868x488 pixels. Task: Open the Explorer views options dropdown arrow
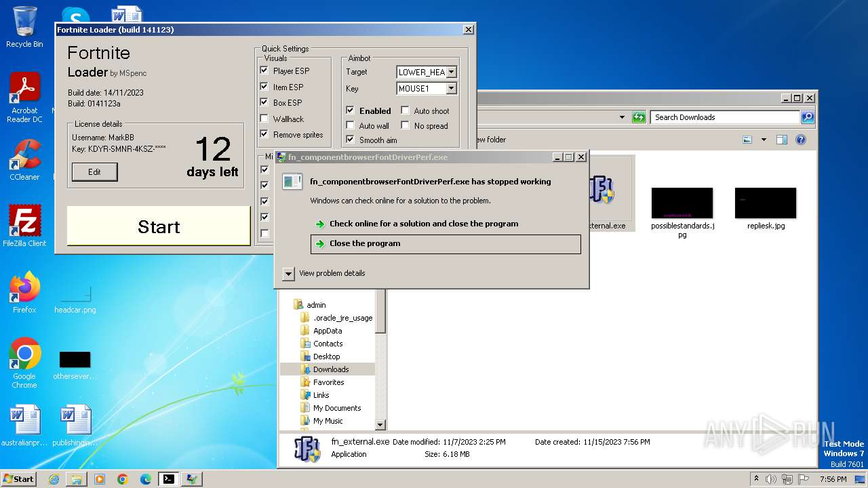point(764,140)
